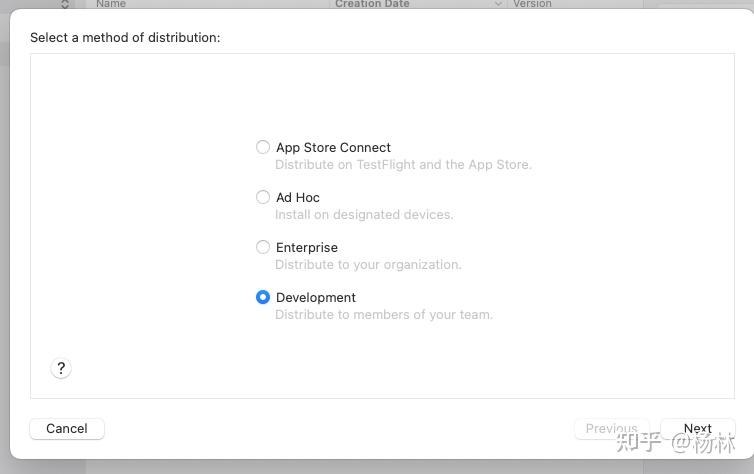Choose the Ad Hoc radio option
The image size is (754, 474).
pyautogui.click(x=263, y=197)
